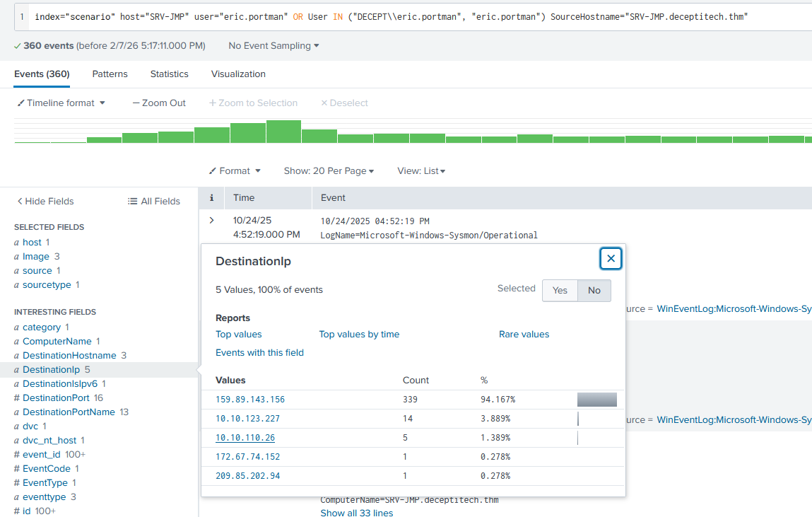
Task: Open the Top values report
Action: pos(239,334)
